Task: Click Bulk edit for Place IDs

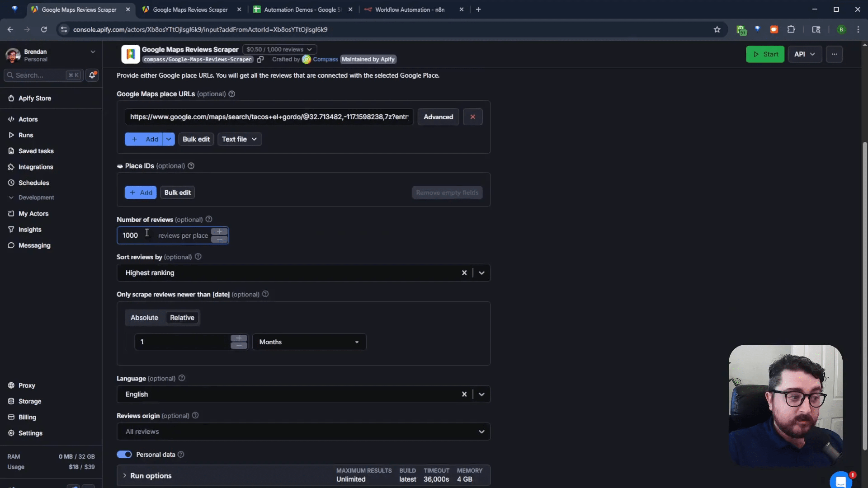Action: (x=177, y=192)
